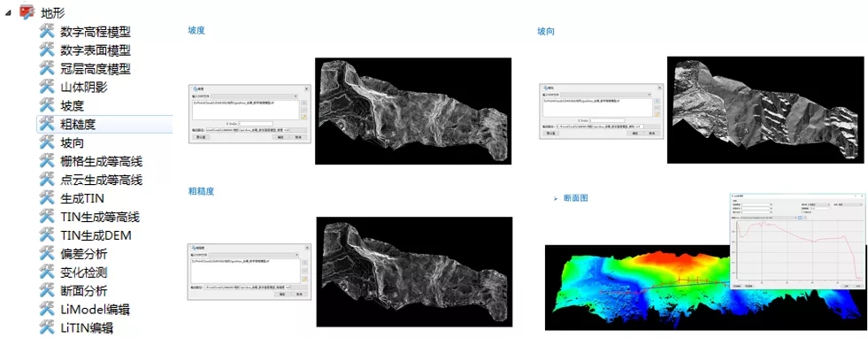Select the 粗糙度 tree item

104,124
